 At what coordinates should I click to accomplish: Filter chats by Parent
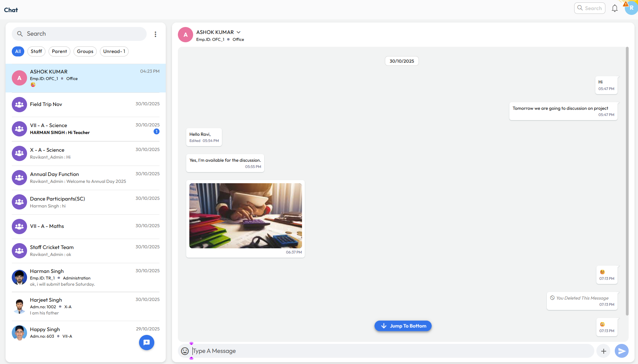coord(59,51)
